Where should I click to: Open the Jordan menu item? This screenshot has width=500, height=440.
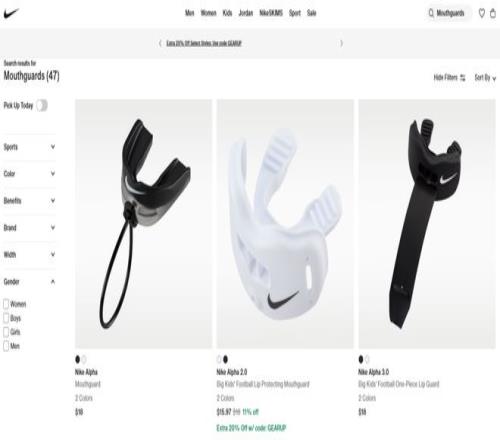coord(246,13)
